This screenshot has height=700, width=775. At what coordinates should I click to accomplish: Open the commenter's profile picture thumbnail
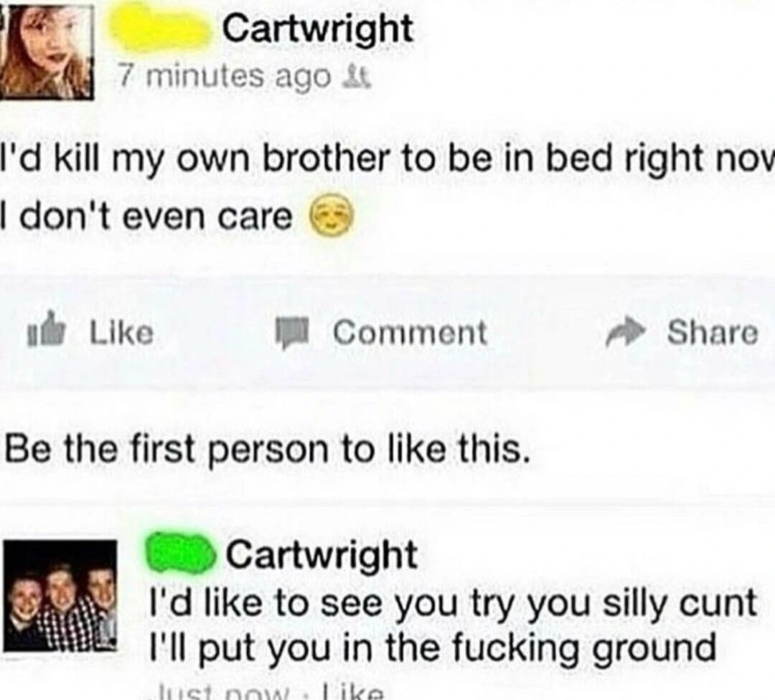point(60,596)
